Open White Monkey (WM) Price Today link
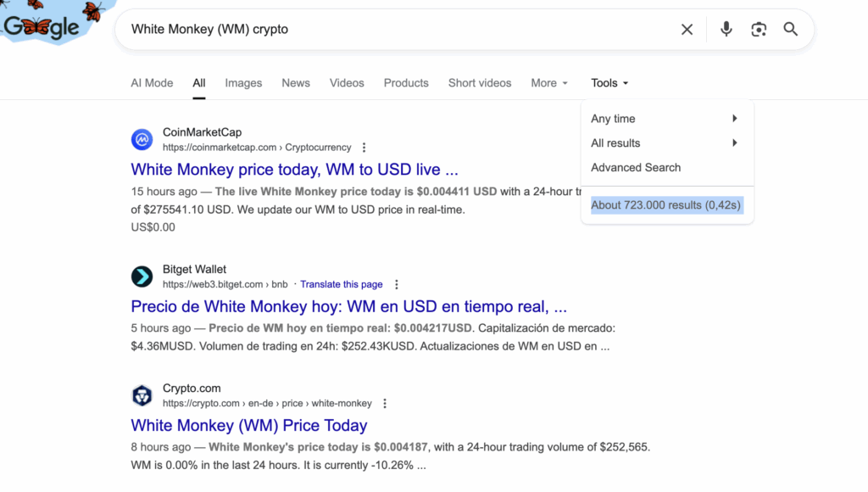The width and height of the screenshot is (868, 492). [x=249, y=425]
